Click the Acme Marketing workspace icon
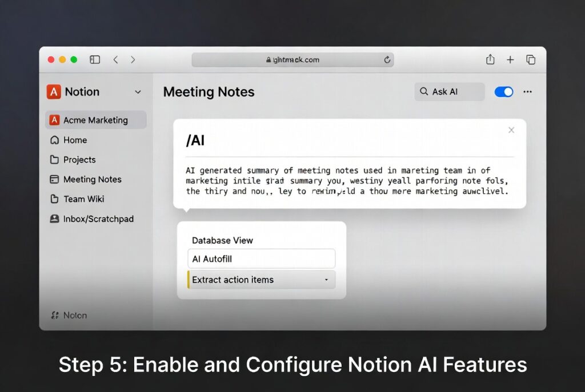The height and width of the screenshot is (392, 585). coord(54,120)
